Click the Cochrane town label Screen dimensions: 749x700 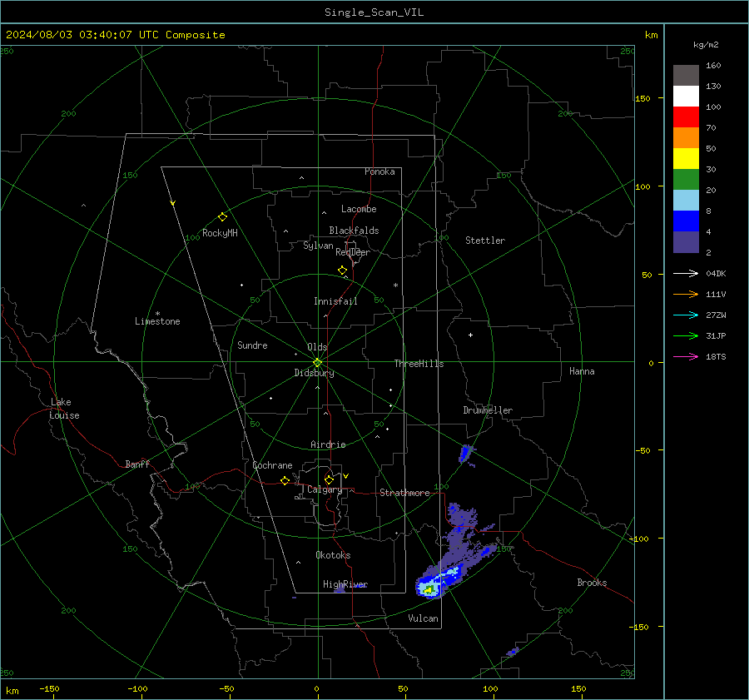click(x=272, y=465)
